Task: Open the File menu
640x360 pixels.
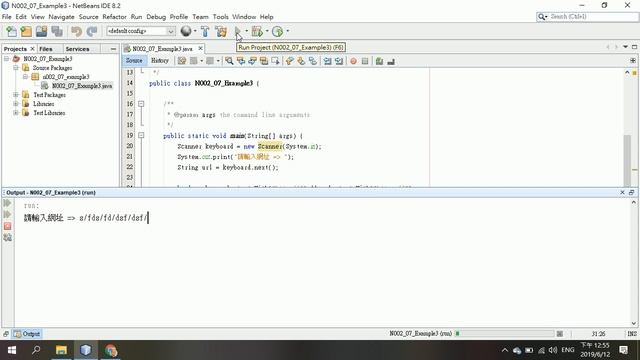Action: click(x=7, y=17)
